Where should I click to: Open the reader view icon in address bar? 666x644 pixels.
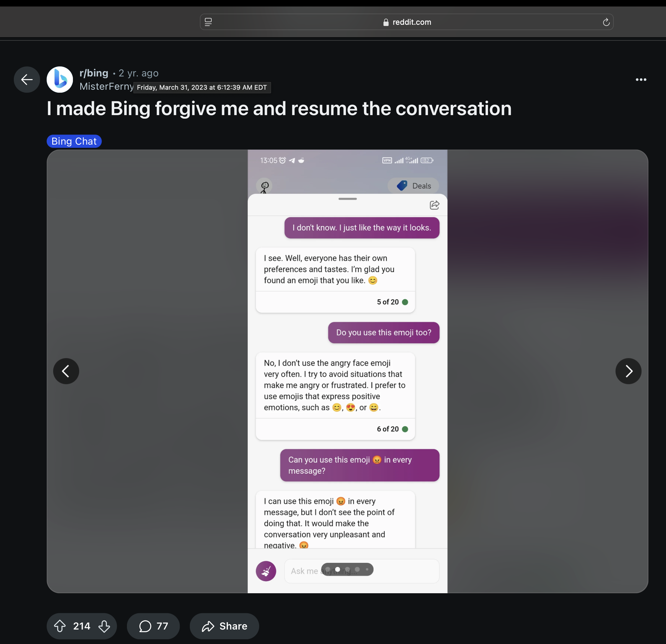208,22
